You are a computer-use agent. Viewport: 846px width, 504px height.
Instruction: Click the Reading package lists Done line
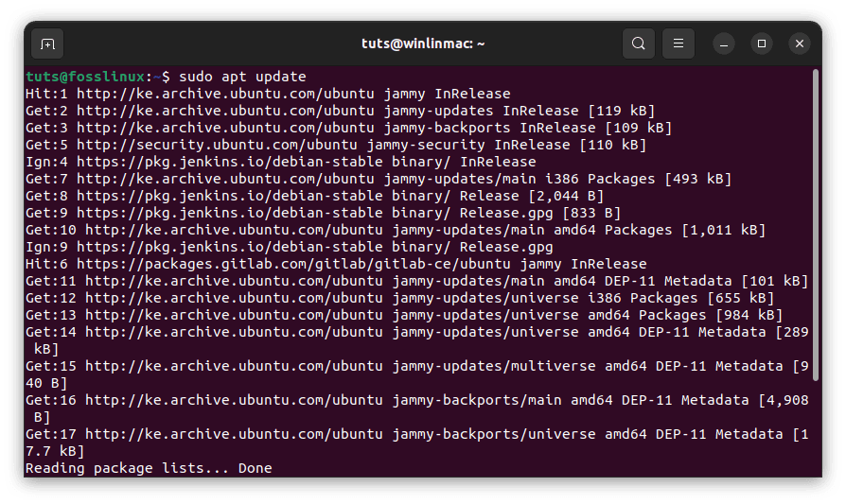(149, 468)
